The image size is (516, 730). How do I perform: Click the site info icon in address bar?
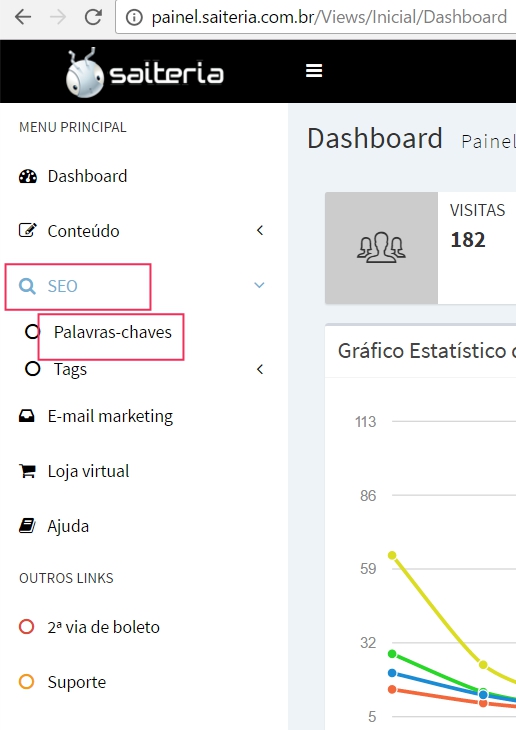[134, 18]
